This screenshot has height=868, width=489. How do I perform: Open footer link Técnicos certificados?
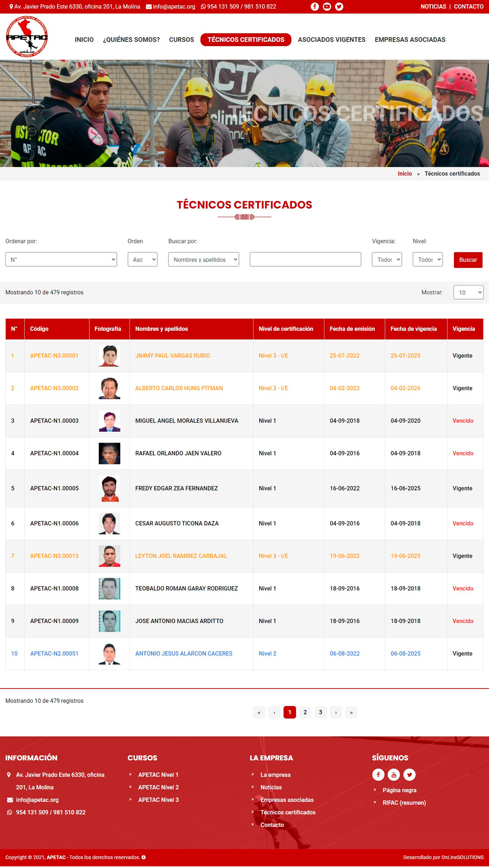[x=288, y=812]
